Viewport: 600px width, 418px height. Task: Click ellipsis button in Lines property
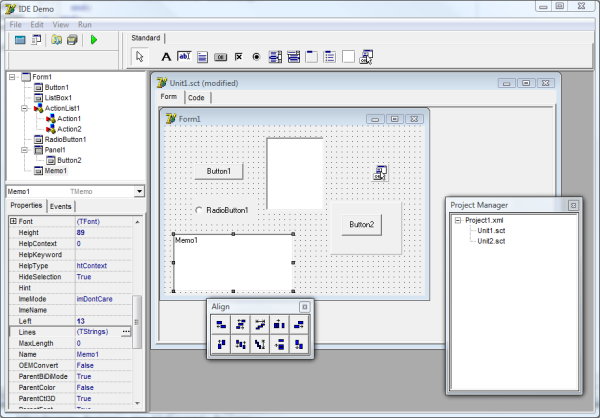click(x=126, y=331)
